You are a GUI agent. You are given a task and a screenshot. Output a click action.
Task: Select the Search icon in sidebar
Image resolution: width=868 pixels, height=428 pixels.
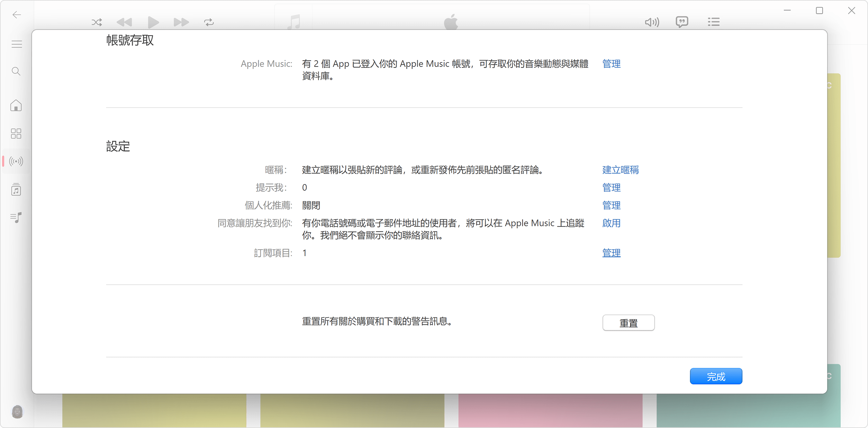(16, 71)
